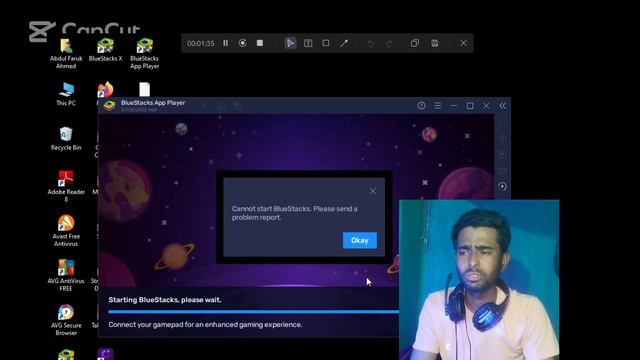Select Avast Free Antivirus desktop icon
The height and width of the screenshot is (360, 640).
click(66, 231)
